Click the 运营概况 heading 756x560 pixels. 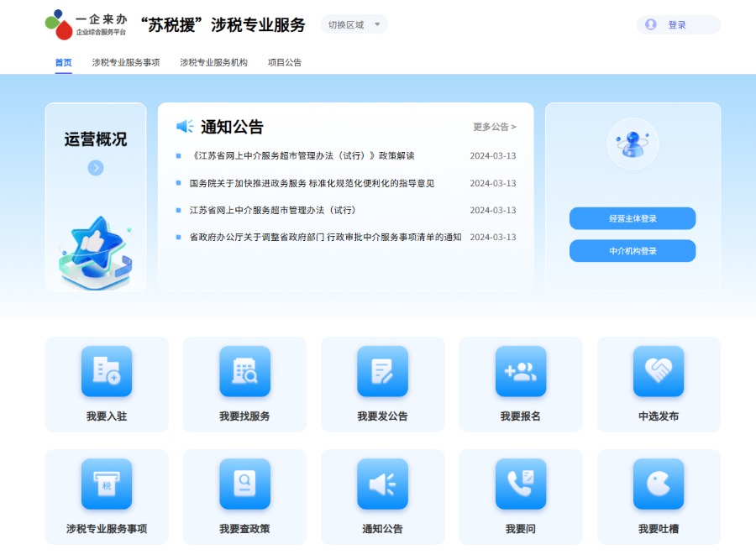(x=96, y=139)
